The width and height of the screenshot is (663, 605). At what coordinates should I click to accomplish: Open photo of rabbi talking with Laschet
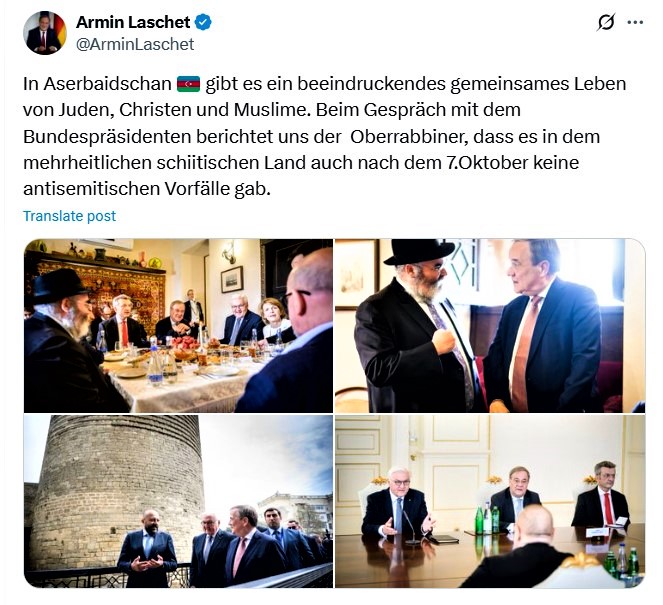pos(490,326)
